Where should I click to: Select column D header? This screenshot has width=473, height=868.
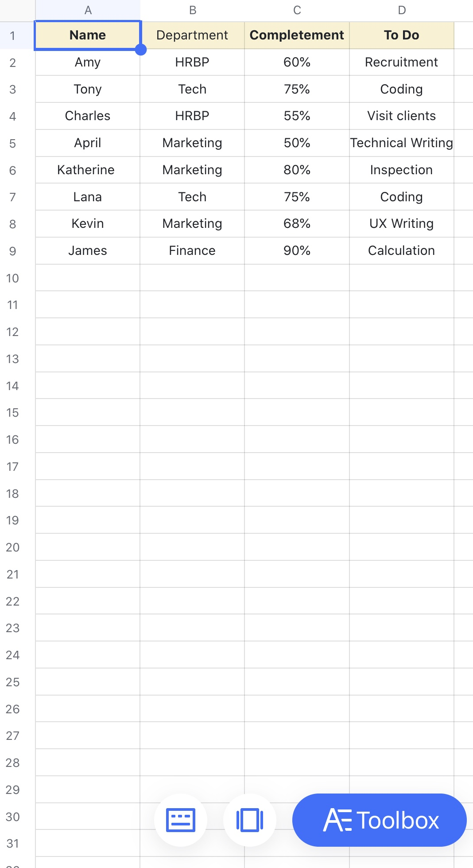coord(402,10)
